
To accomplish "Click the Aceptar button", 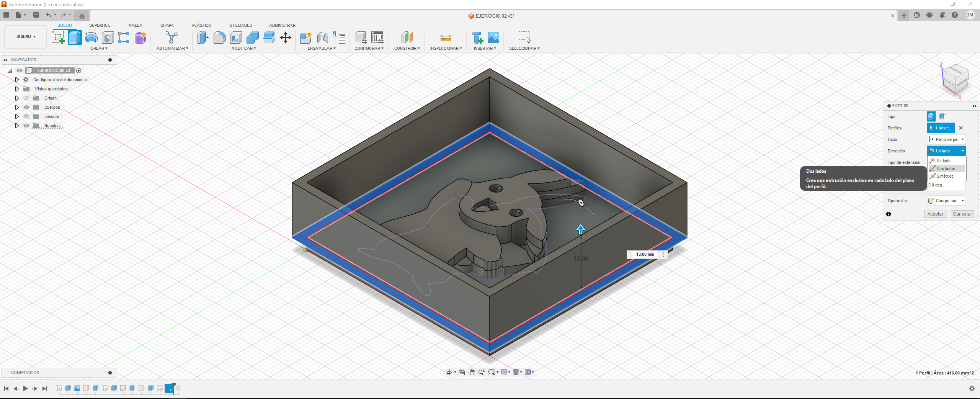I will pos(935,214).
